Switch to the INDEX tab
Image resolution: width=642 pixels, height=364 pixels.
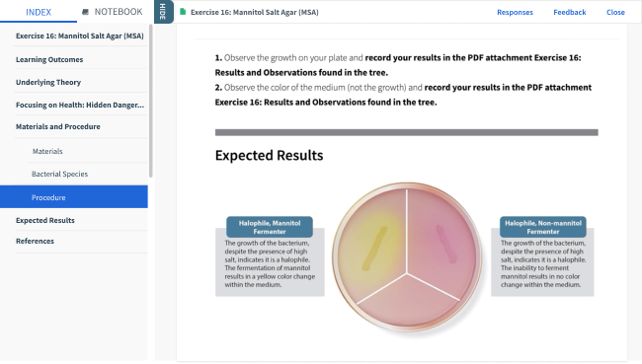[39, 12]
